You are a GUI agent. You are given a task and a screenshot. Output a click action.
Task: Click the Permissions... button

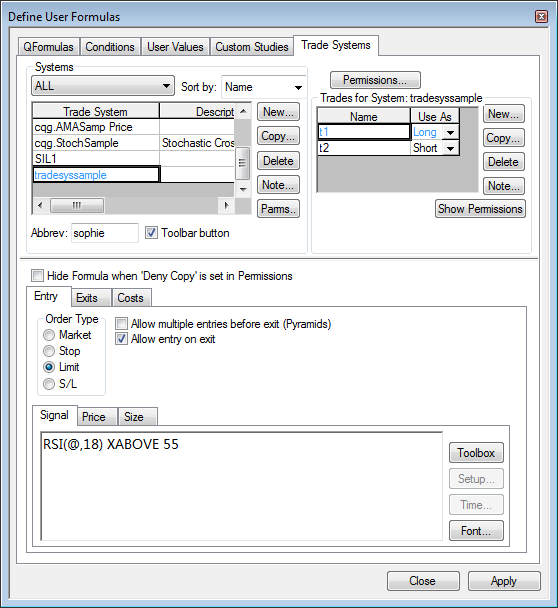tap(375, 80)
